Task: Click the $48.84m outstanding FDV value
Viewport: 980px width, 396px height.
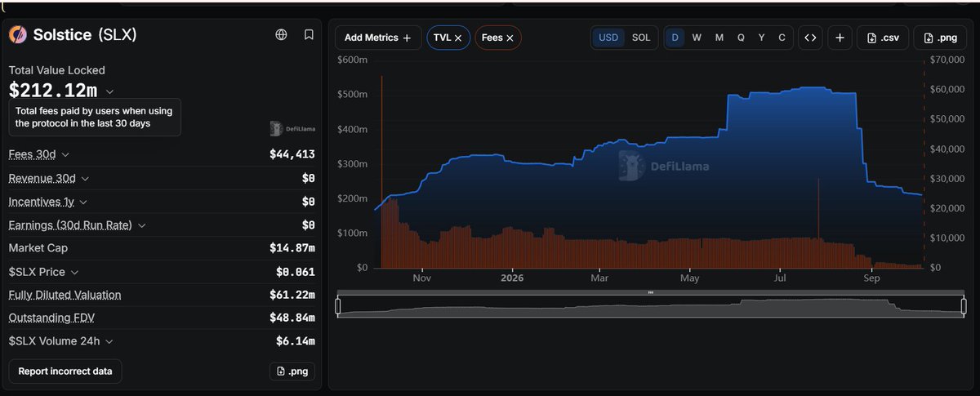Action: coord(292,318)
